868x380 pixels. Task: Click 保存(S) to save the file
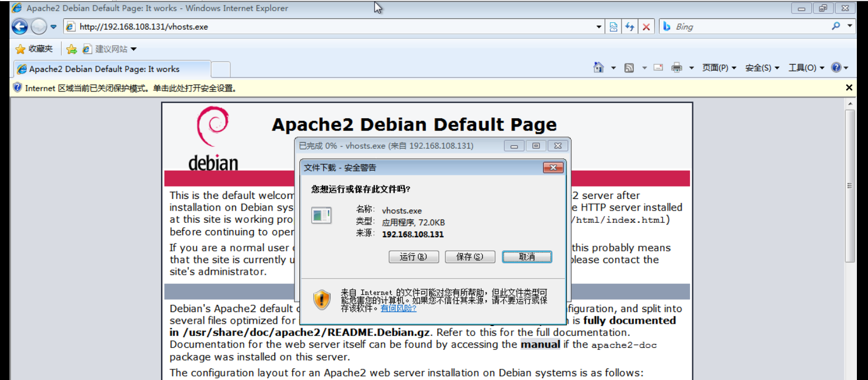[469, 257]
